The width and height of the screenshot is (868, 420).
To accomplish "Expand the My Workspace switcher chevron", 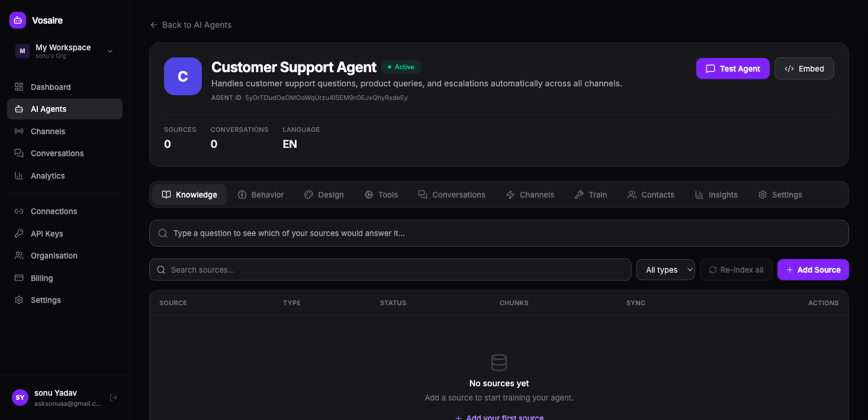I will click(x=110, y=51).
